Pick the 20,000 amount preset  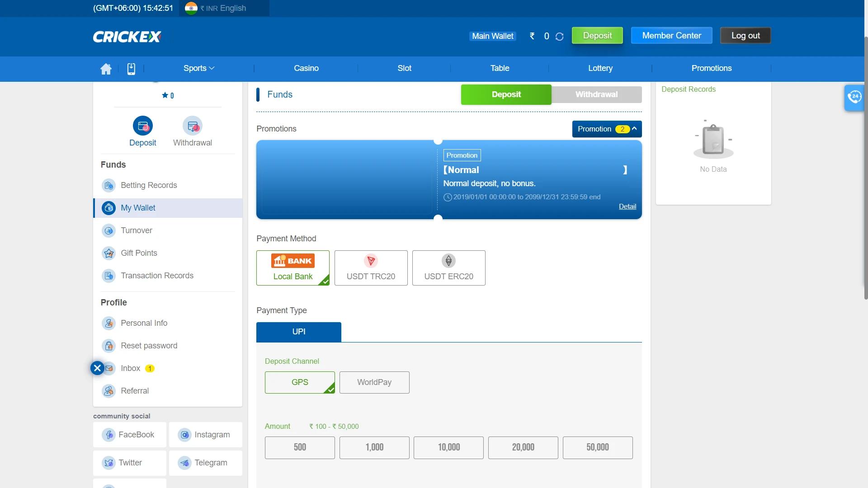(523, 447)
